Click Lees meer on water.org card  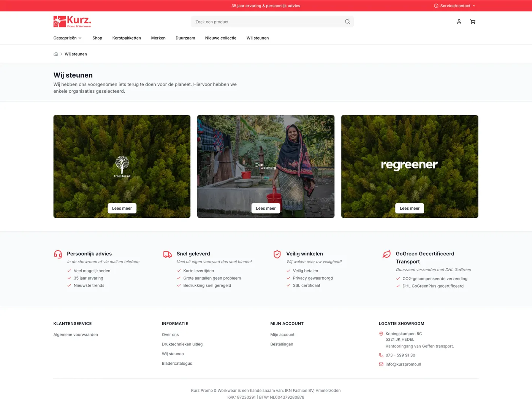click(266, 208)
